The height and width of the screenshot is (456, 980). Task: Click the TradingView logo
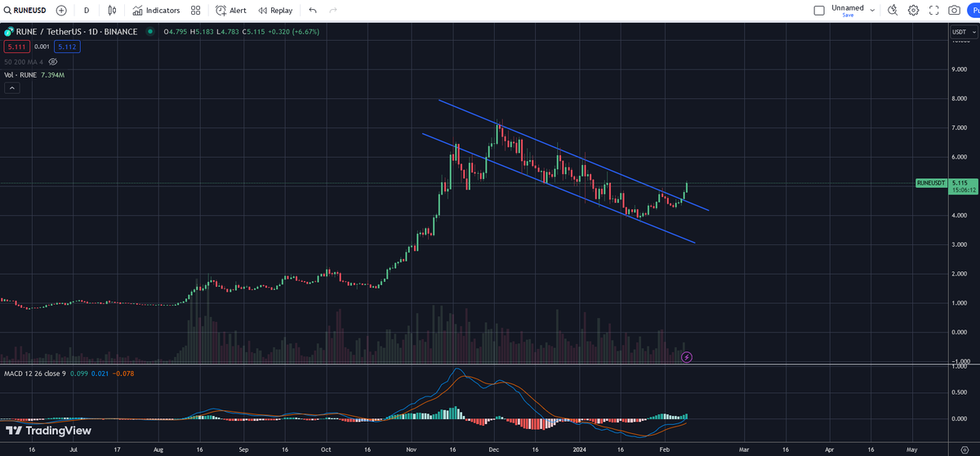click(48, 431)
